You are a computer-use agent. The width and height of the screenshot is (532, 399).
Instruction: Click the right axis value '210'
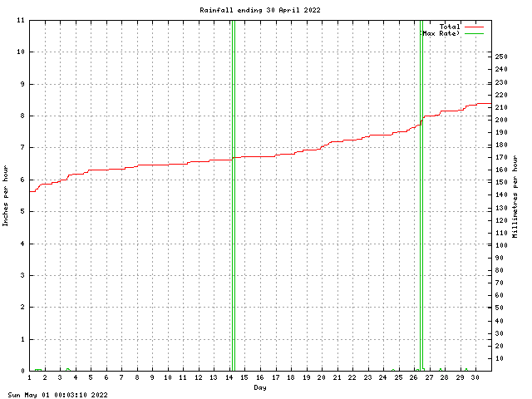[501, 107]
